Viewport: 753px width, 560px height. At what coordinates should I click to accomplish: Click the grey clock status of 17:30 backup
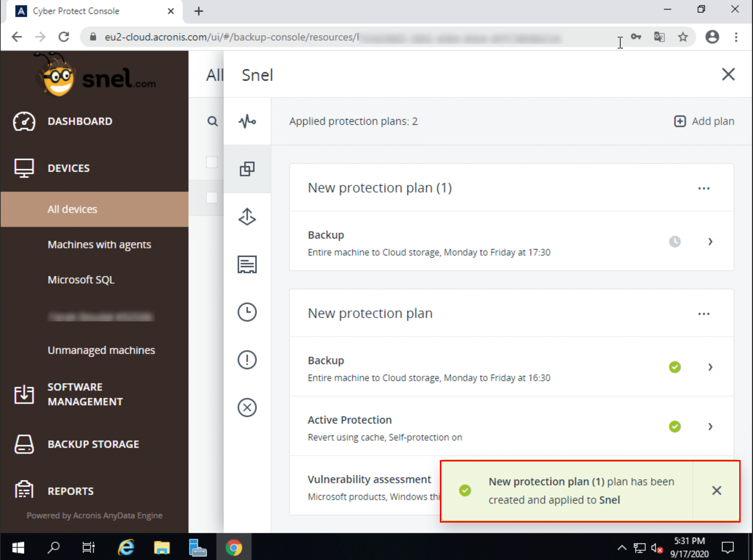click(x=675, y=241)
